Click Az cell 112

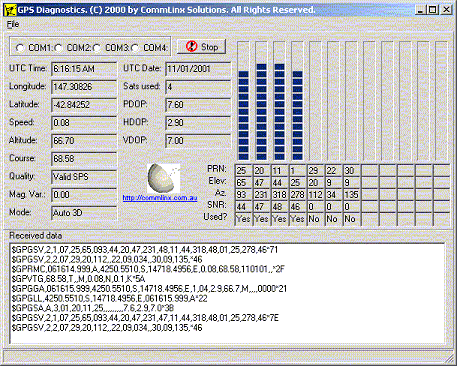coord(316,195)
